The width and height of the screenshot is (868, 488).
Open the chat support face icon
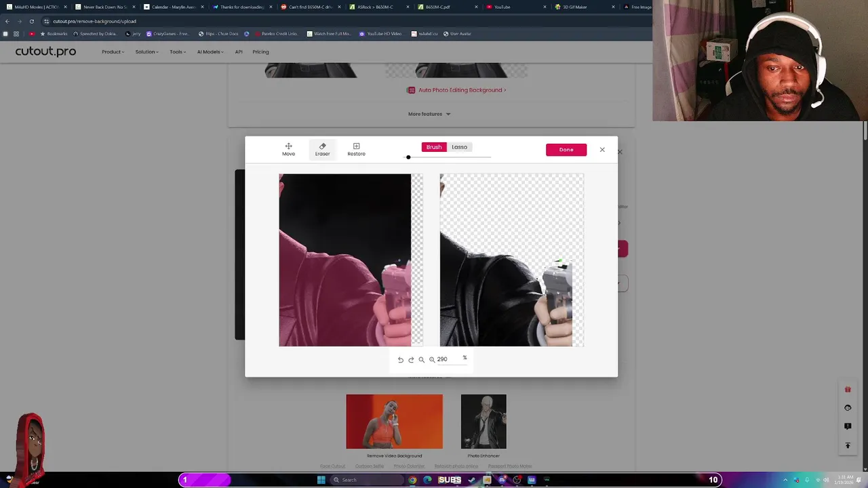coord(848,408)
